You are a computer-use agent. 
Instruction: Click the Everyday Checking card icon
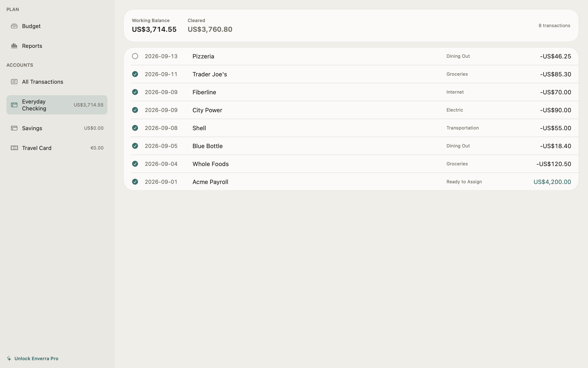click(x=14, y=105)
